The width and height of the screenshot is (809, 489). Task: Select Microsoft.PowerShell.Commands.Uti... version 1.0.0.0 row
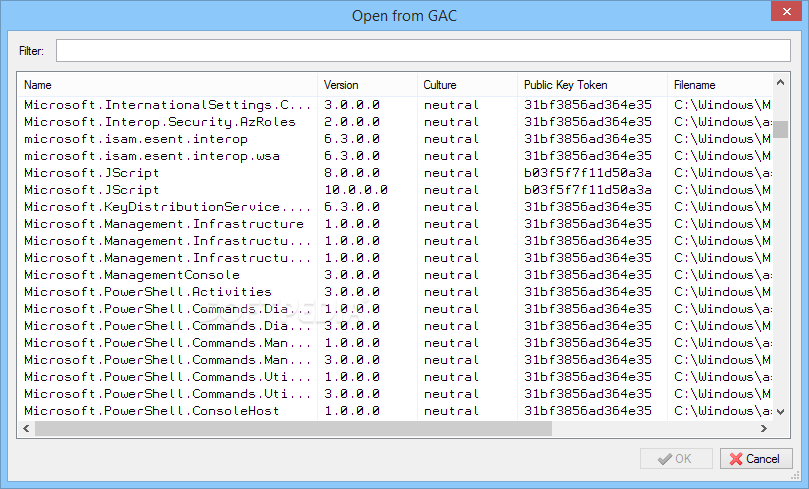coord(396,377)
